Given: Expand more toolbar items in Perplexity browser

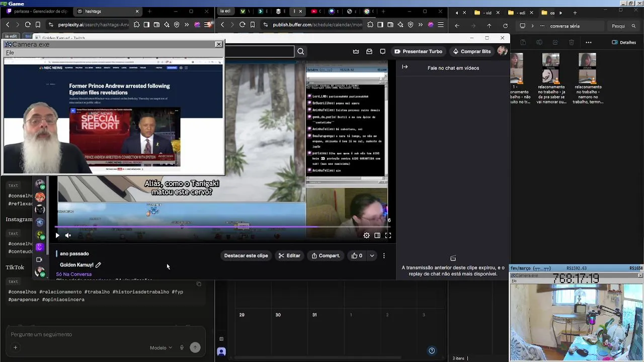Looking at the screenshot, I should coord(187,24).
